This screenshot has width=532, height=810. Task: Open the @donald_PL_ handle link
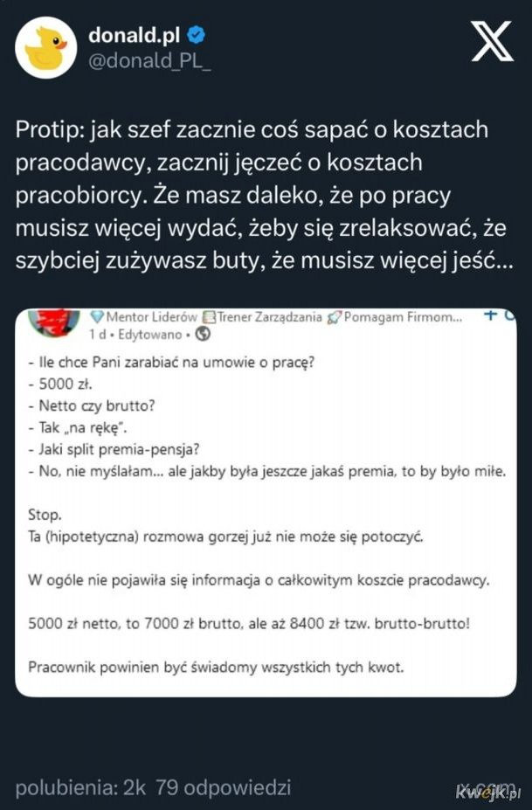(149, 59)
